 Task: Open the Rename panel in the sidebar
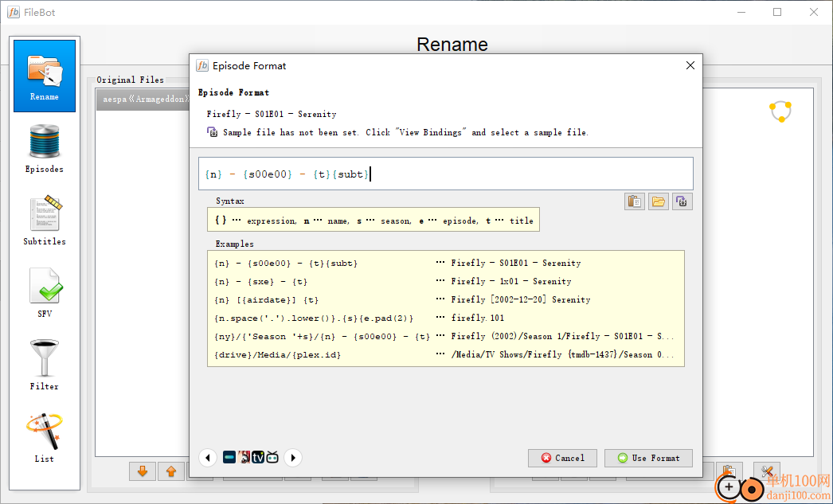pos(45,76)
